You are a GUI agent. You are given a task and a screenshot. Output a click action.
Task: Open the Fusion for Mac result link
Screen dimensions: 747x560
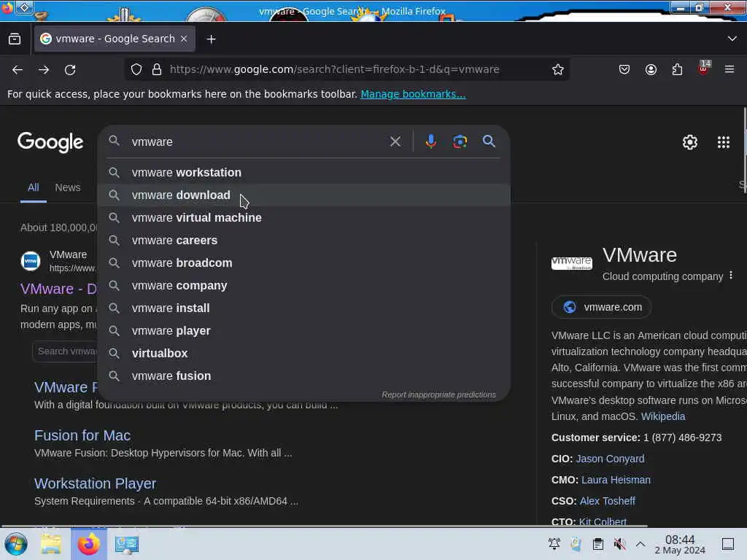(x=82, y=436)
